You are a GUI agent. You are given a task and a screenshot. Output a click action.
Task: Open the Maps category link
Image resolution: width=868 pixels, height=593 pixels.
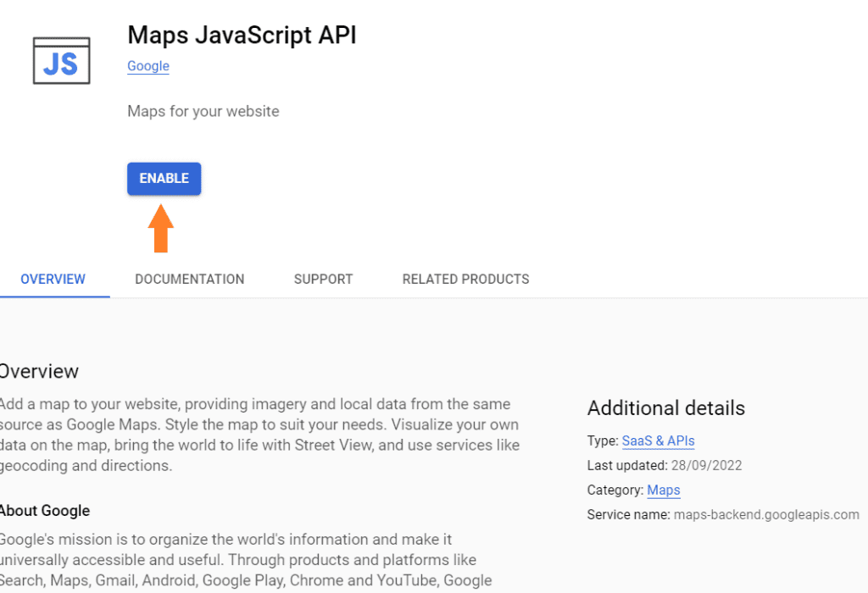664,490
